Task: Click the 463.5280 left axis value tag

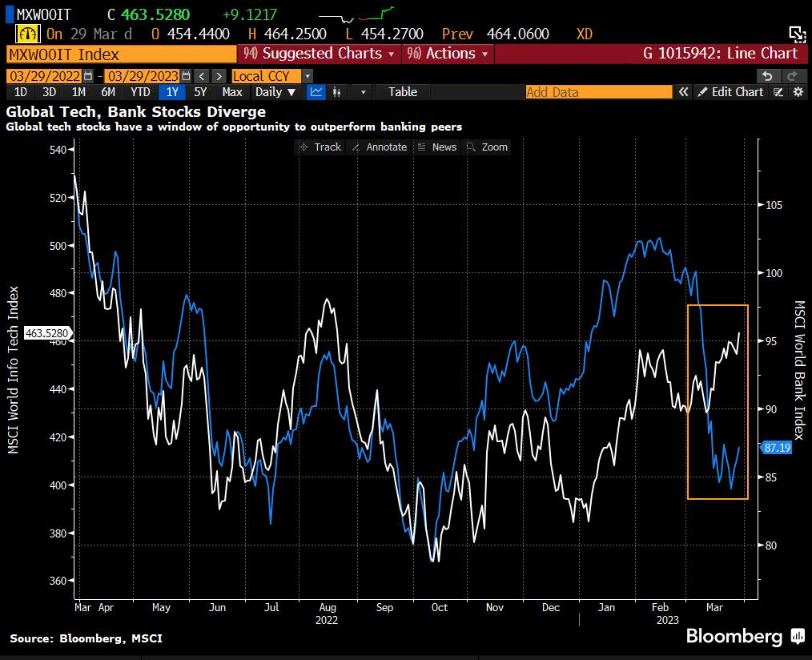Action: (47, 333)
